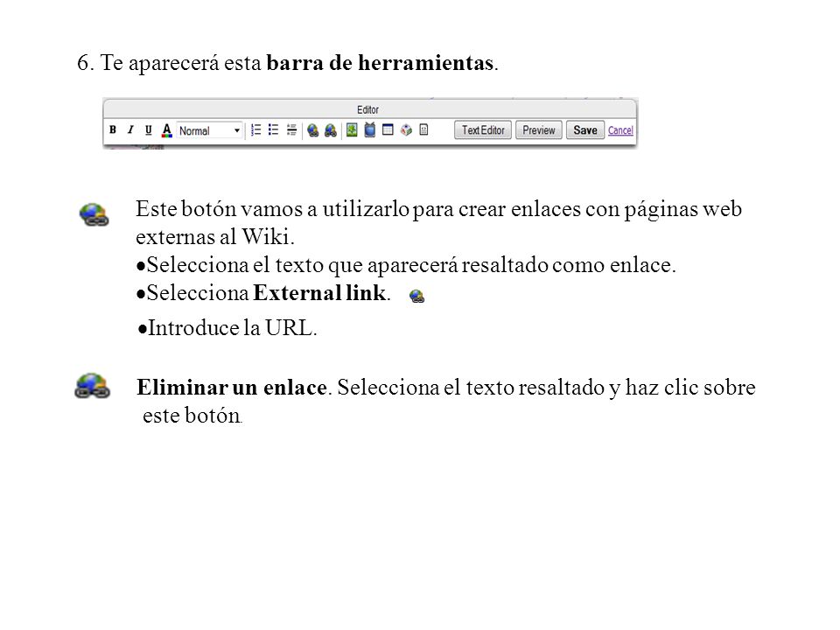The width and height of the screenshot is (840, 630).
Task: Save the page with the Save button
Action: click(x=585, y=130)
